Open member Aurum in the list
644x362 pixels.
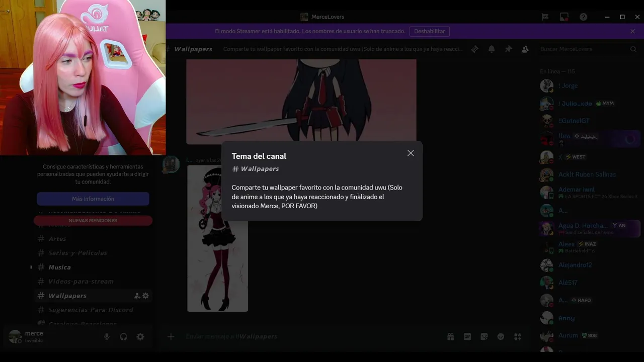[589, 335]
